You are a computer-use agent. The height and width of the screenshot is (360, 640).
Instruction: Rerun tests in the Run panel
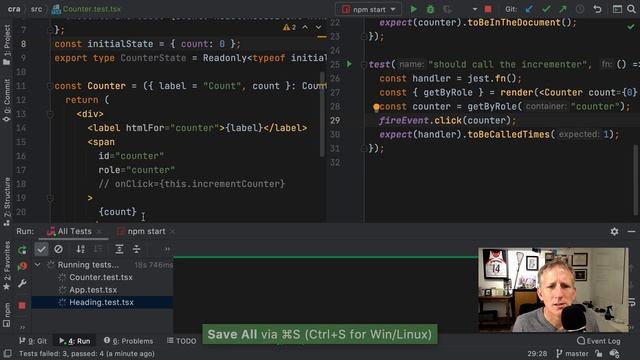tap(22, 249)
